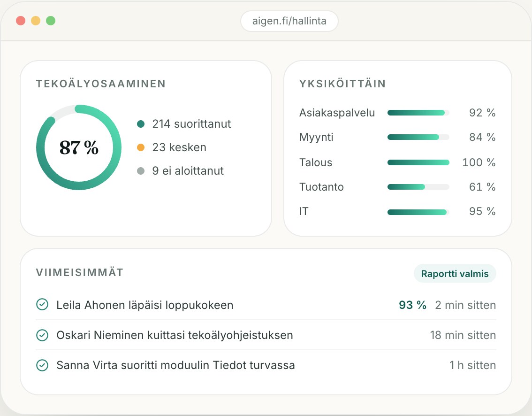Image resolution: width=532 pixels, height=416 pixels.
Task: Click the Tuotanto unit label
Action: [x=321, y=187]
